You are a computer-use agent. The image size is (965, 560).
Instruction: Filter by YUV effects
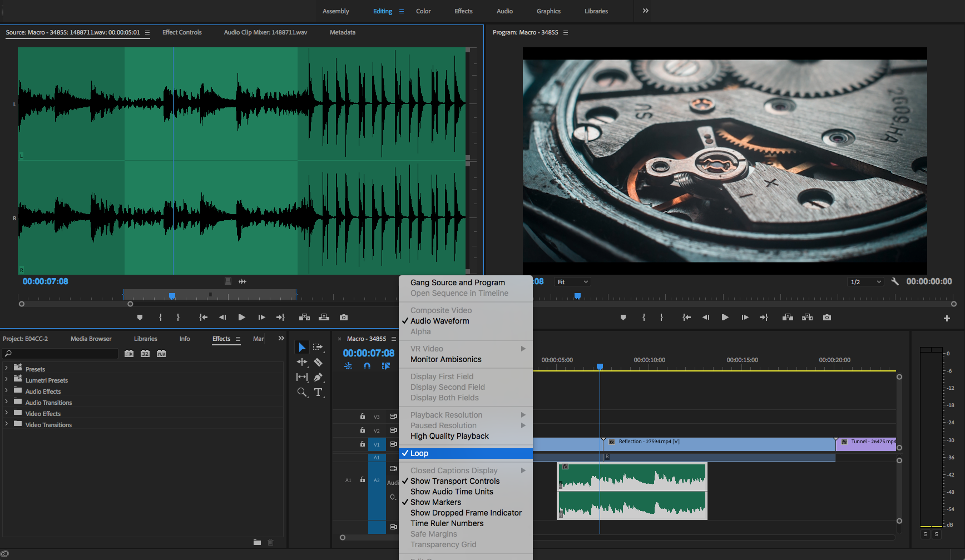pyautogui.click(x=161, y=354)
